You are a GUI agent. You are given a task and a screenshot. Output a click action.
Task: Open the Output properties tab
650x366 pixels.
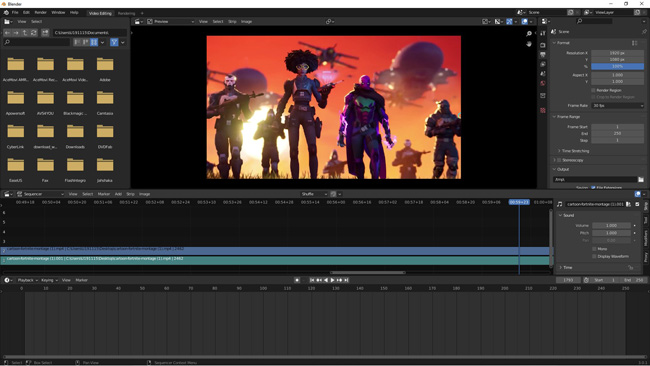[x=543, y=54]
